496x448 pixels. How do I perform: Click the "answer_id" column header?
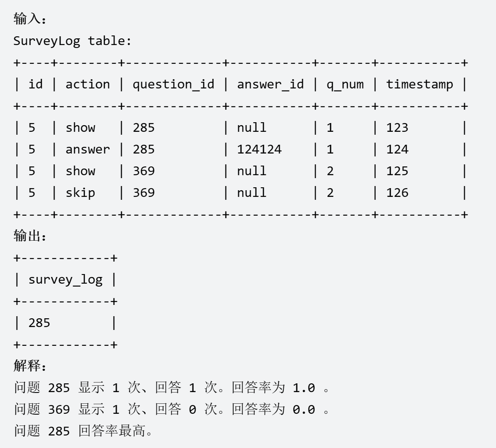tap(270, 84)
